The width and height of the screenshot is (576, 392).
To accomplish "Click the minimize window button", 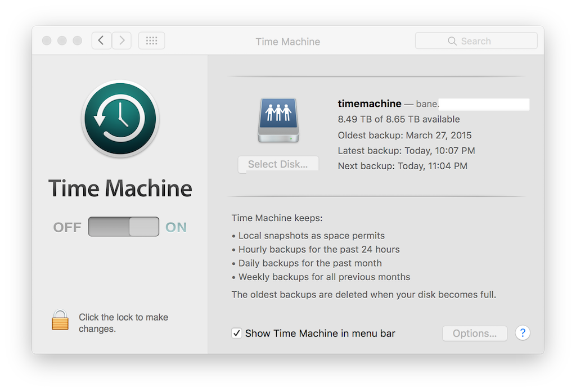I will pos(62,40).
